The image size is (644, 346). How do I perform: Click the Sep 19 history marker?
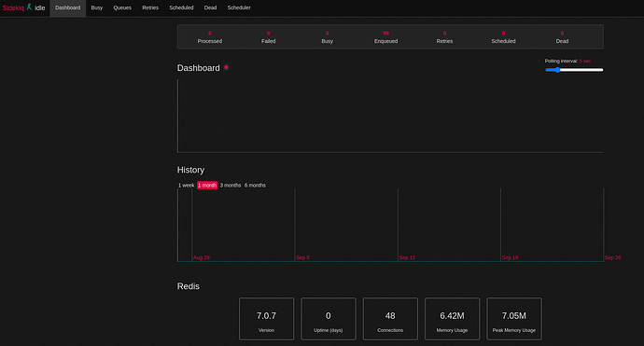510,257
